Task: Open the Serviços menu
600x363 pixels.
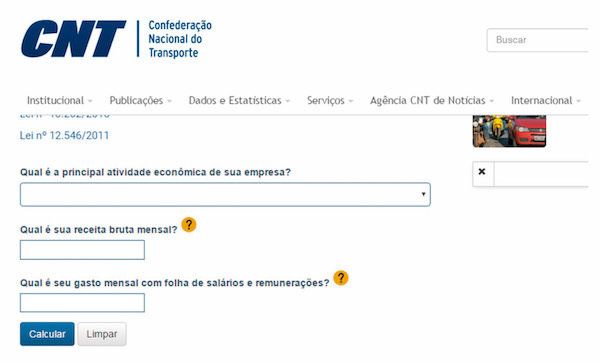Action: click(330, 101)
